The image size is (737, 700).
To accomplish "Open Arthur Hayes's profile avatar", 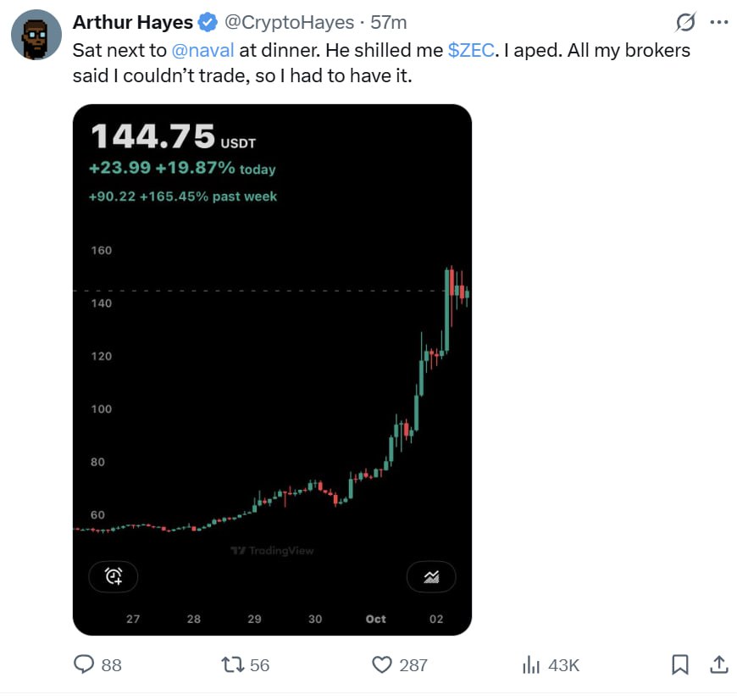I will click(x=36, y=36).
